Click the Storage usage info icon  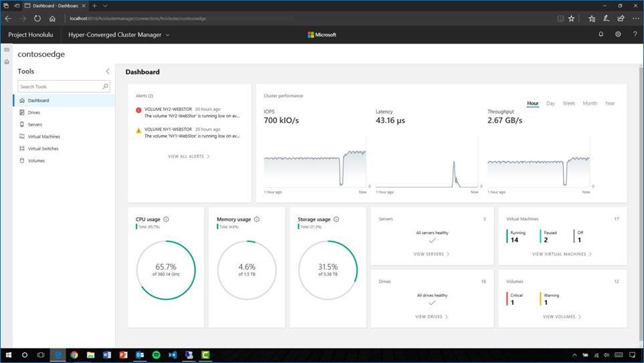[336, 219]
